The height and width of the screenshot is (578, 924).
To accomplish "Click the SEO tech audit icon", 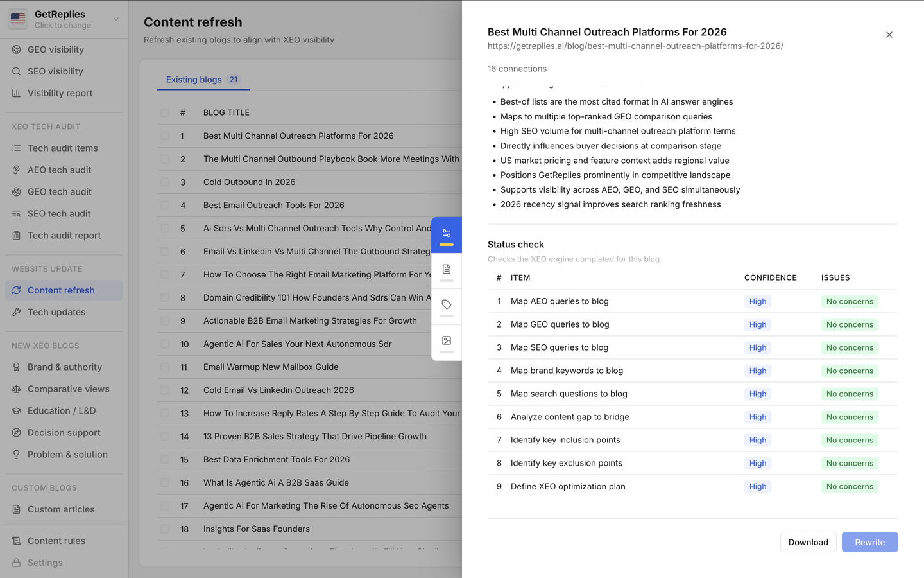I will [x=17, y=214].
